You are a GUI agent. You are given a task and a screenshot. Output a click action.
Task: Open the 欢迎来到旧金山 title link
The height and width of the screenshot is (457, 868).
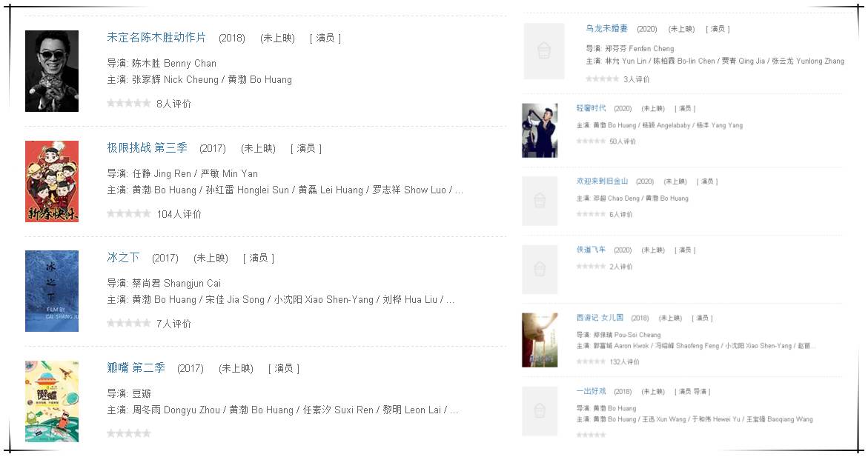pyautogui.click(x=603, y=181)
